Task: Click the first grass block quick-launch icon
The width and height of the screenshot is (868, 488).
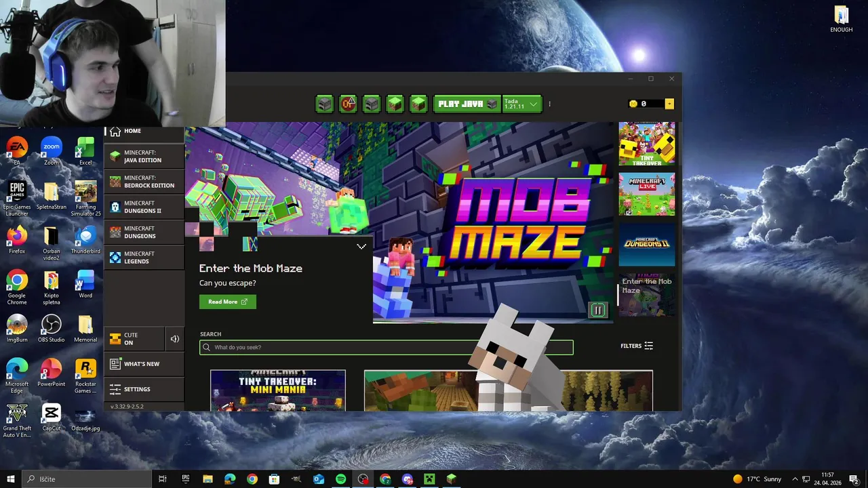Action: click(395, 104)
